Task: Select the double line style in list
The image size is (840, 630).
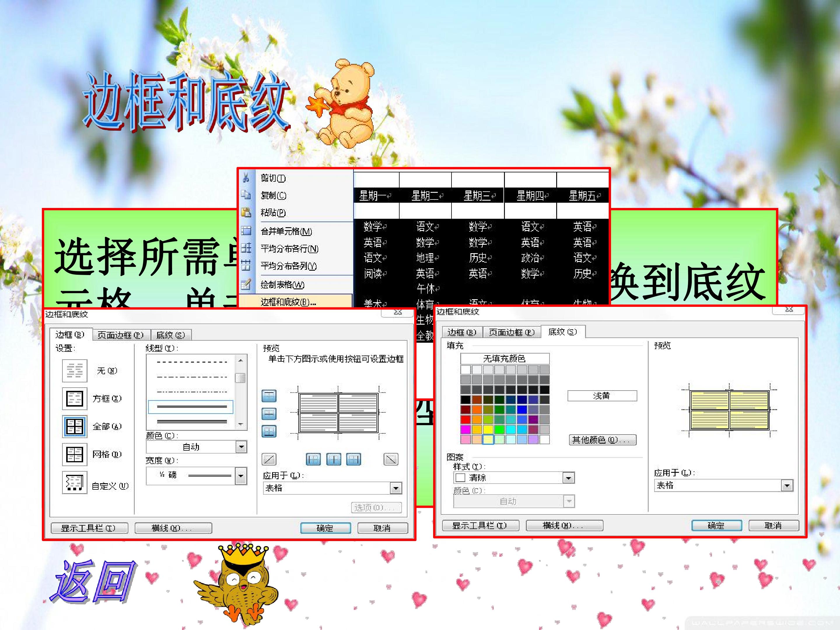Action: (x=191, y=407)
